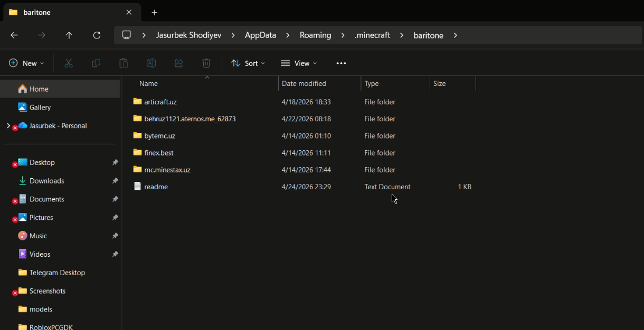Go up one folder level
The height and width of the screenshot is (330, 644).
(x=69, y=35)
